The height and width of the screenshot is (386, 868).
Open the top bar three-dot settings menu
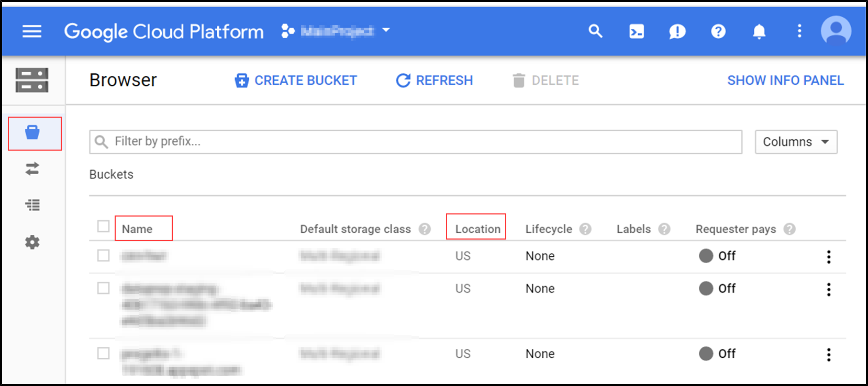[799, 31]
